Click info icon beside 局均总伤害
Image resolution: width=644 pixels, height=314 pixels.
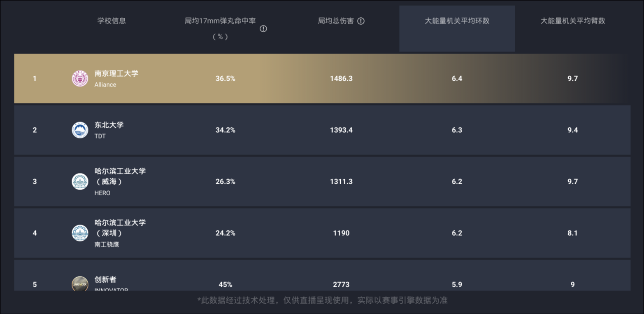[x=361, y=21]
